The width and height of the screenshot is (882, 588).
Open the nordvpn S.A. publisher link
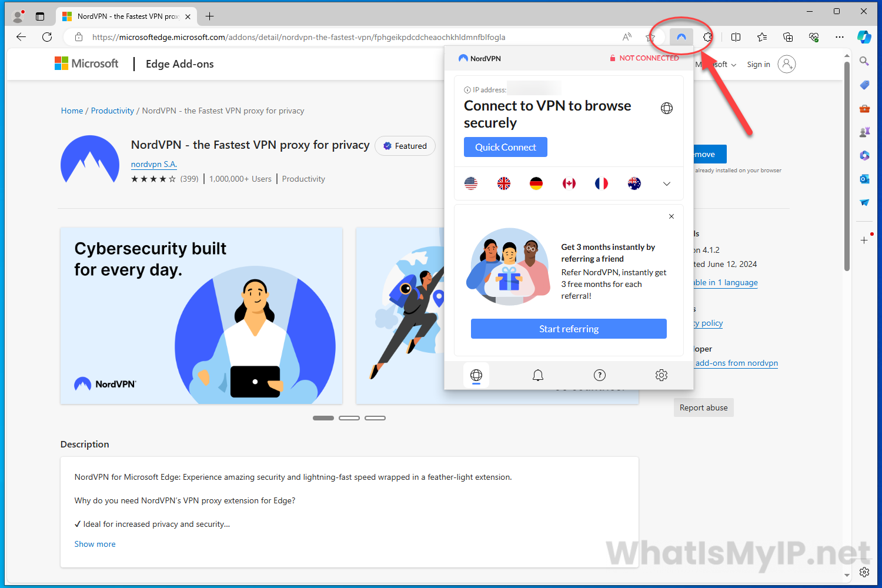(x=154, y=164)
